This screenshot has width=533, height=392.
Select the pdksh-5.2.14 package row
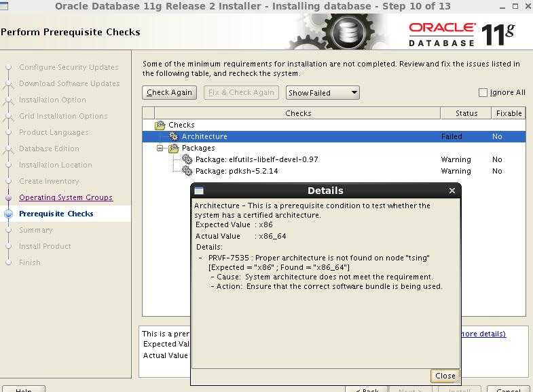point(334,171)
